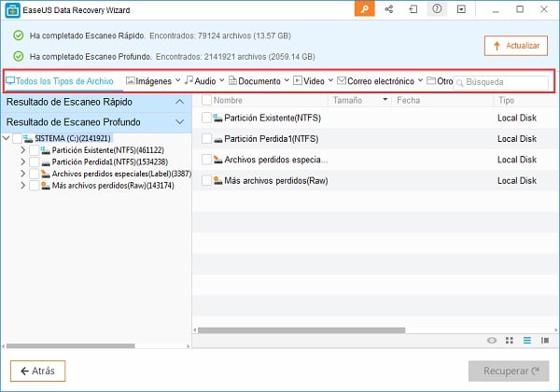Screen dimensions: 560x392
Task: Click the file list horizontal scrollbar thumb
Action: (301, 330)
